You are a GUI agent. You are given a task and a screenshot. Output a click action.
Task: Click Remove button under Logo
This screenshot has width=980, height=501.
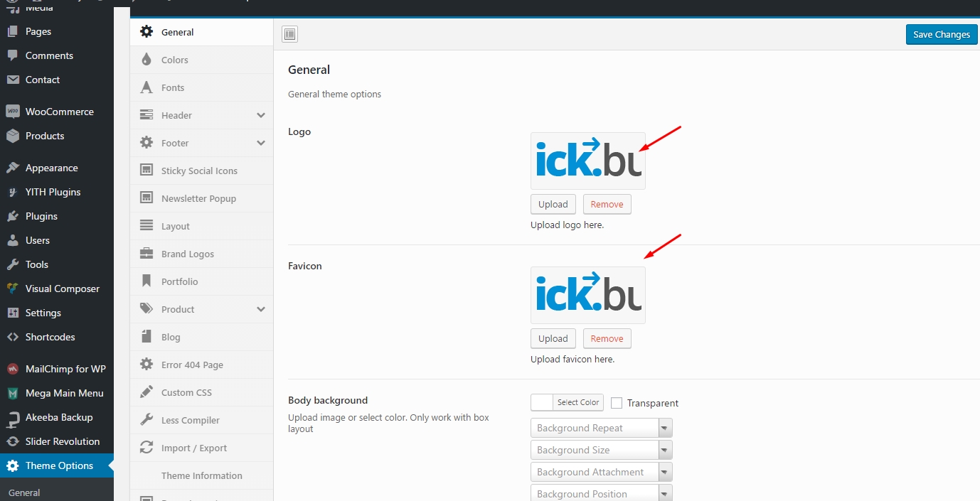(x=607, y=204)
